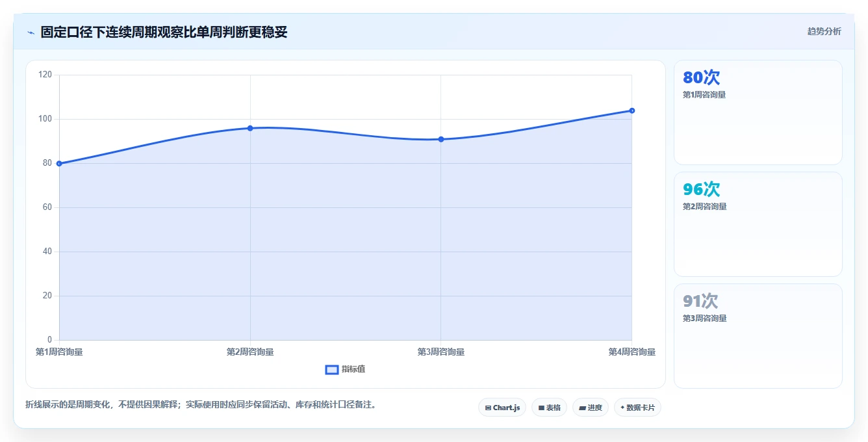
Task: Select the Chart.js tag chip
Action: 502,408
